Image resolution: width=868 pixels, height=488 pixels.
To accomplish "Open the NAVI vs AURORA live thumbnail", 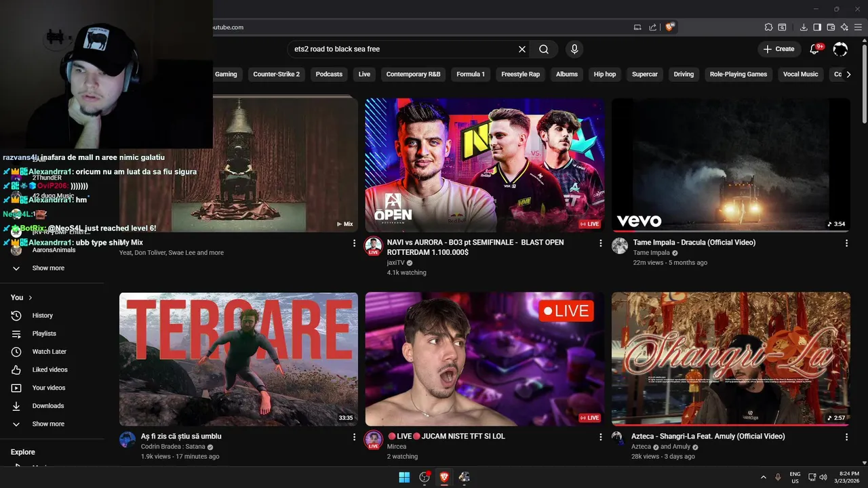I will (x=484, y=165).
